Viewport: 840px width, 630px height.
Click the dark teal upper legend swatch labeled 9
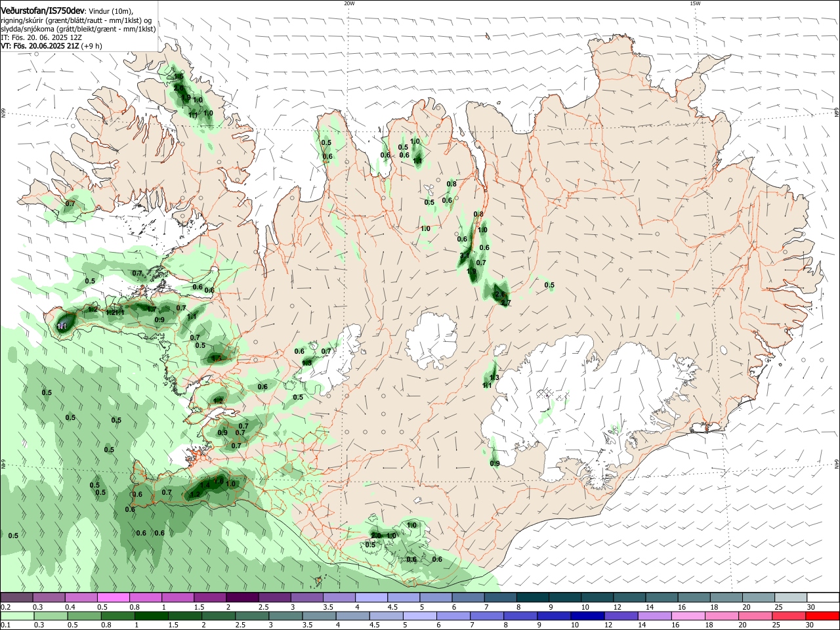pos(564,597)
